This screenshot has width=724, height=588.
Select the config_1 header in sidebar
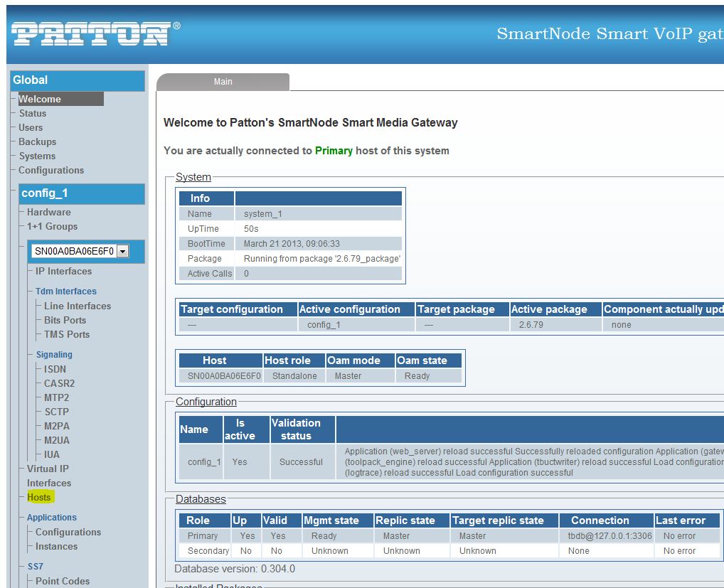82,193
